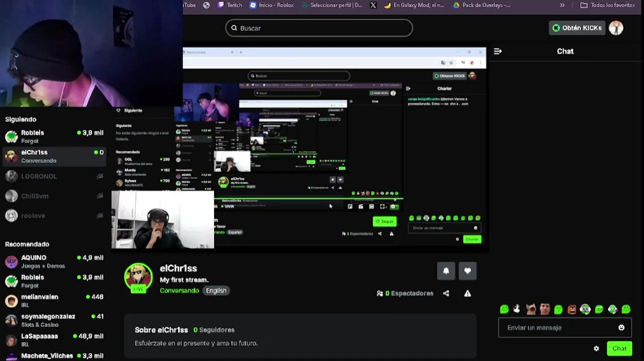Click the My first stream title

184,280
